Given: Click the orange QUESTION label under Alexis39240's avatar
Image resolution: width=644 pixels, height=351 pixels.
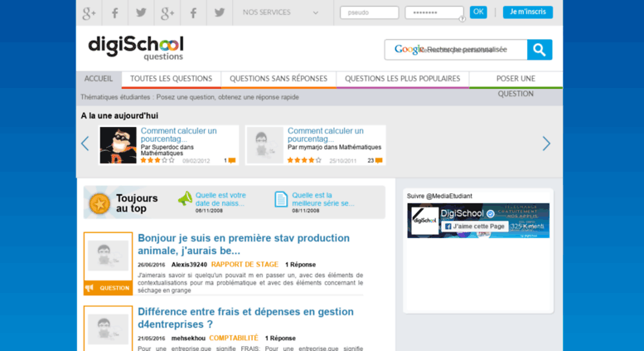Looking at the screenshot, I should click(x=108, y=288).
